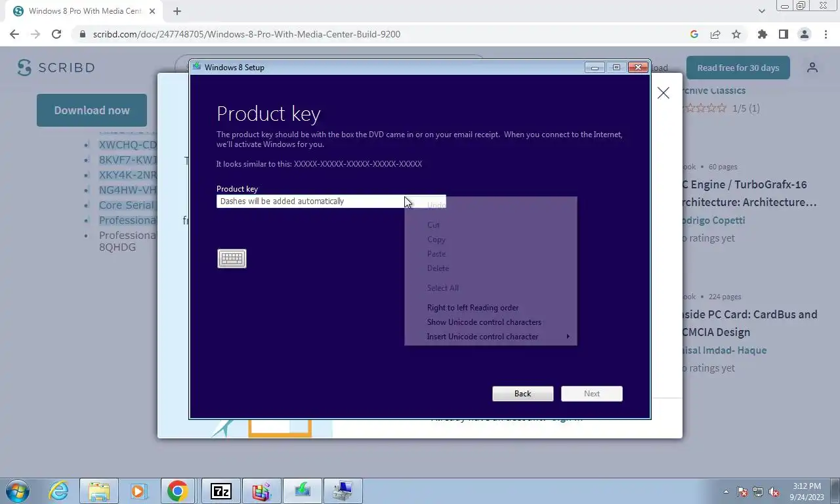Click the Download now button on Scribd
840x504 pixels.
(92, 110)
